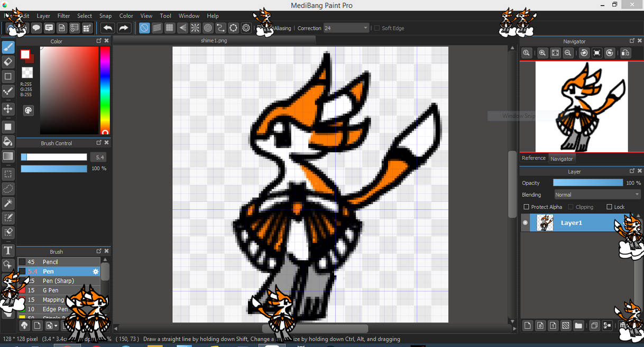Select the Text tool

(8, 250)
